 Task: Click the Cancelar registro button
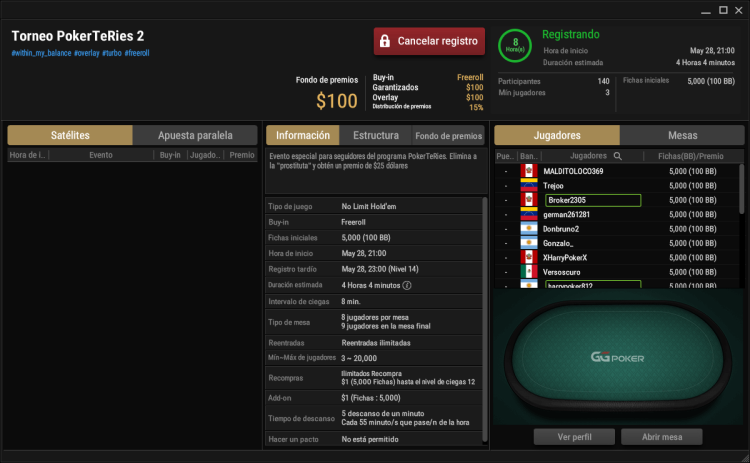pyautogui.click(x=429, y=41)
